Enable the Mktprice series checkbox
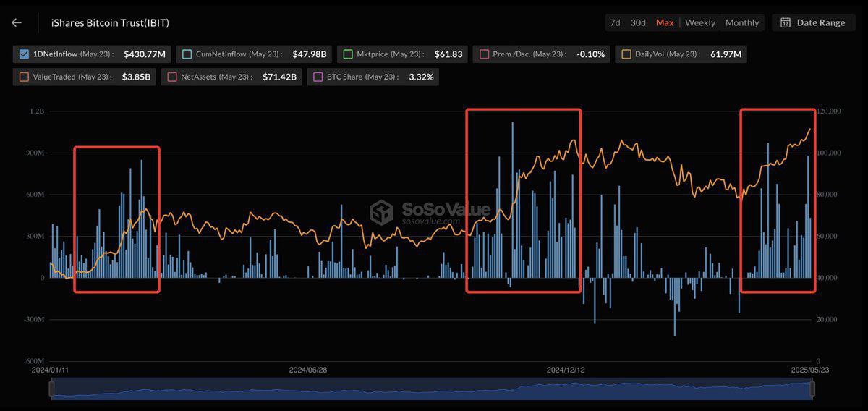This screenshot has height=411, width=868. click(x=348, y=54)
